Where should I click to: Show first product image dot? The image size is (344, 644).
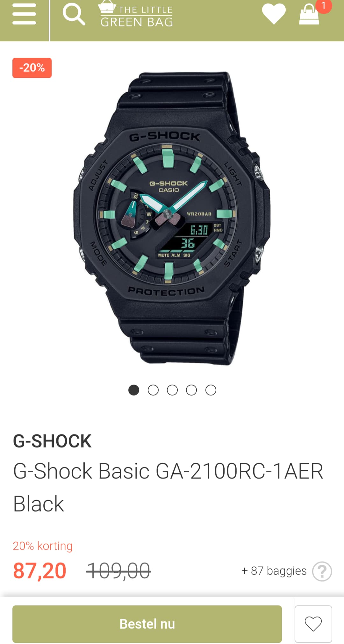[134, 390]
